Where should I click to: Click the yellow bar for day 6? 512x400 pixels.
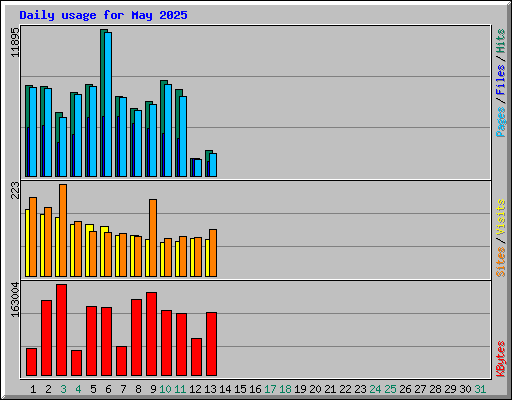pyautogui.click(x=103, y=251)
